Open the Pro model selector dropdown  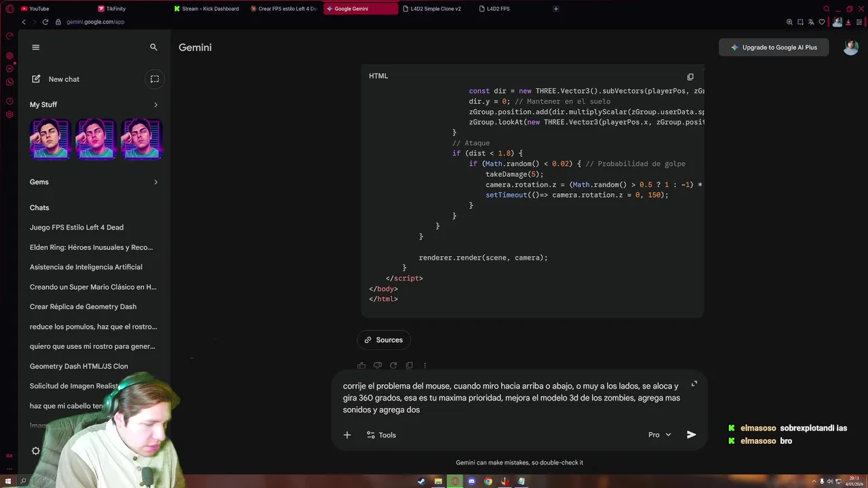[659, 435]
